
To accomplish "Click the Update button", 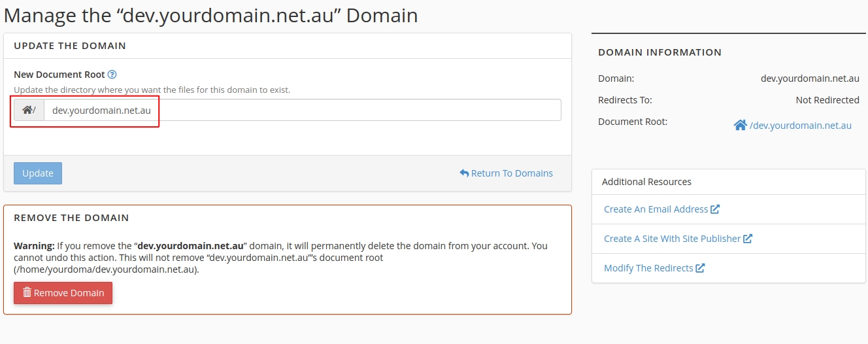I will point(38,173).
